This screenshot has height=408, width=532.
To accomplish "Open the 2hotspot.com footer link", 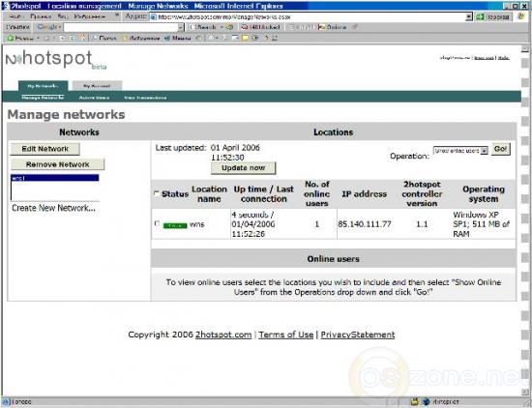I will pos(223,335).
